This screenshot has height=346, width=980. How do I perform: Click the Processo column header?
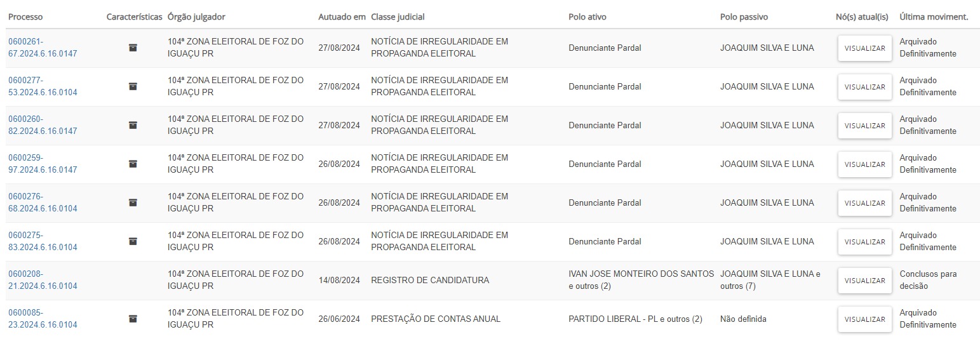click(x=25, y=17)
